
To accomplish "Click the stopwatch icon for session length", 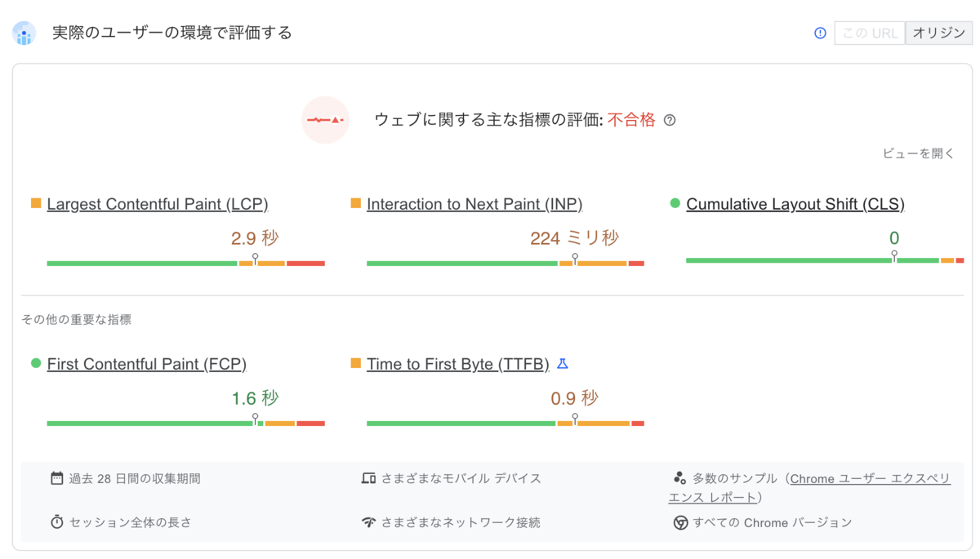I will pos(57,521).
